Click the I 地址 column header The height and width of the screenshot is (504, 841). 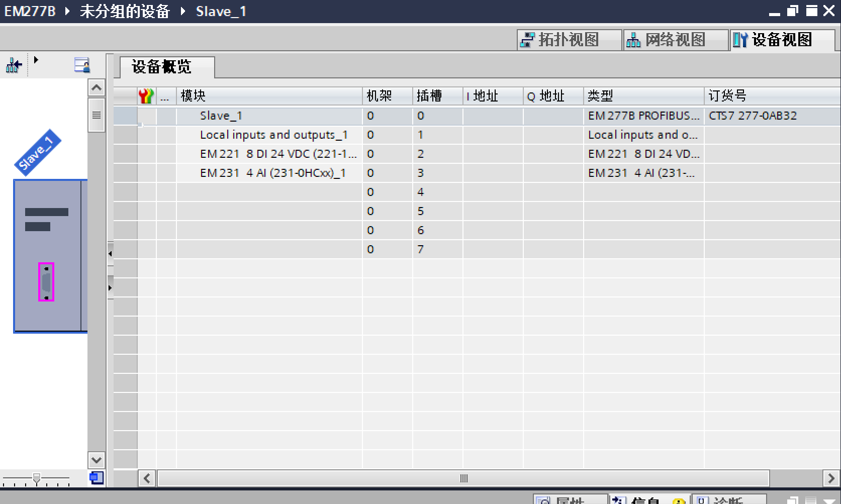(x=493, y=95)
